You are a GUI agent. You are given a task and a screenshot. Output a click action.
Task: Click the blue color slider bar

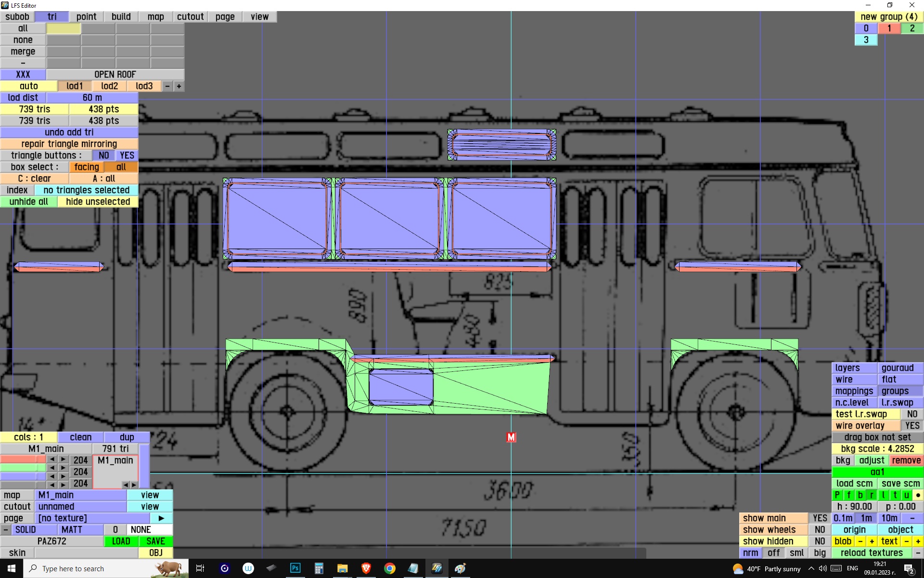click(x=23, y=476)
